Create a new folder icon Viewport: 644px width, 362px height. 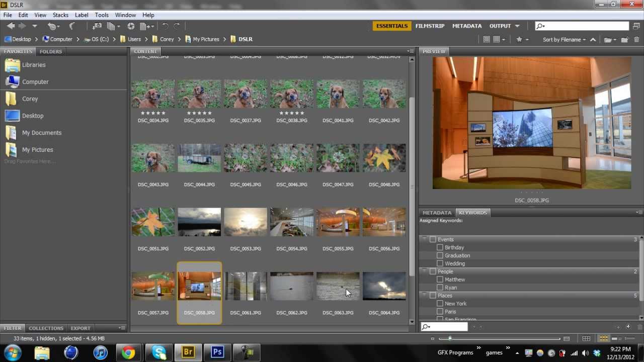coord(624,40)
